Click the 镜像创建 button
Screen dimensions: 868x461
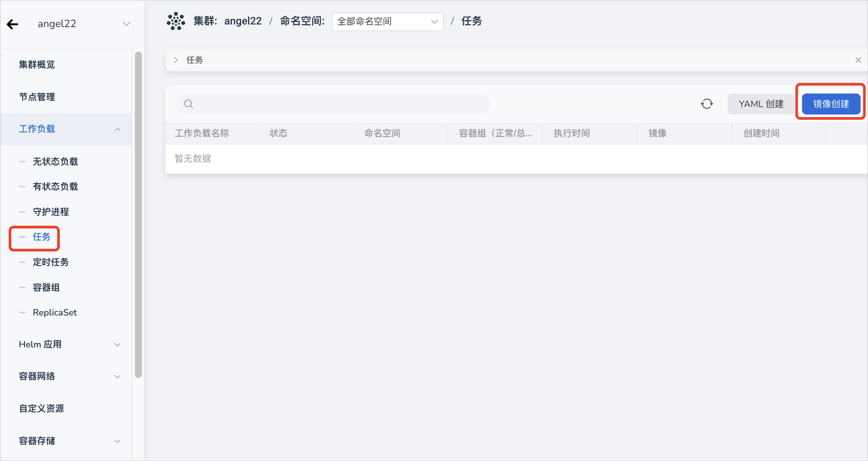pos(831,104)
